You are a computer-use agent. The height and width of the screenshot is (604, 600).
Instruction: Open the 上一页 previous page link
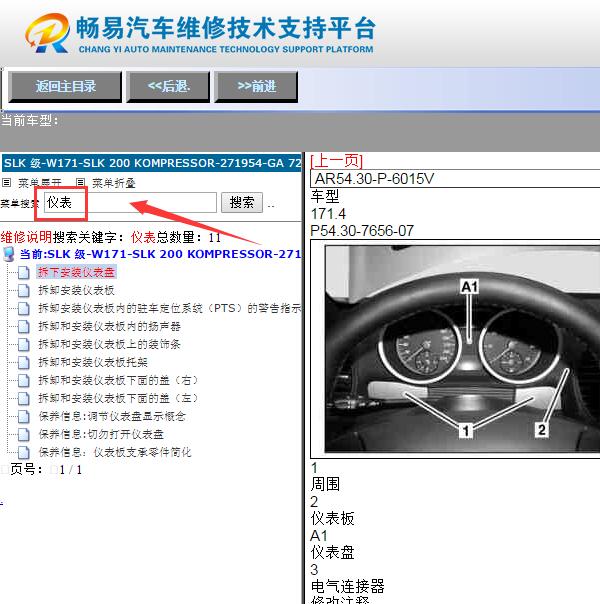pyautogui.click(x=337, y=161)
